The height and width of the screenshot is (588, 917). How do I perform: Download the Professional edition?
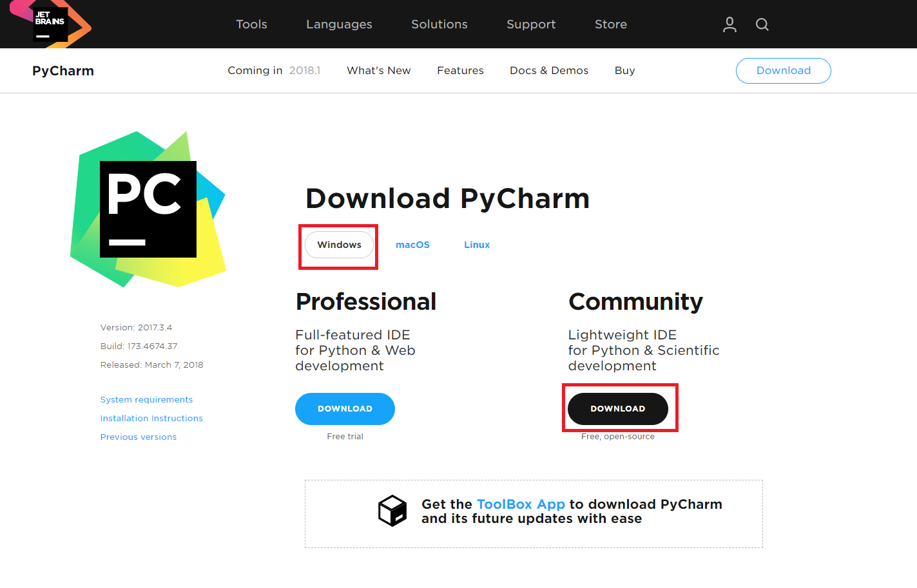coord(345,409)
